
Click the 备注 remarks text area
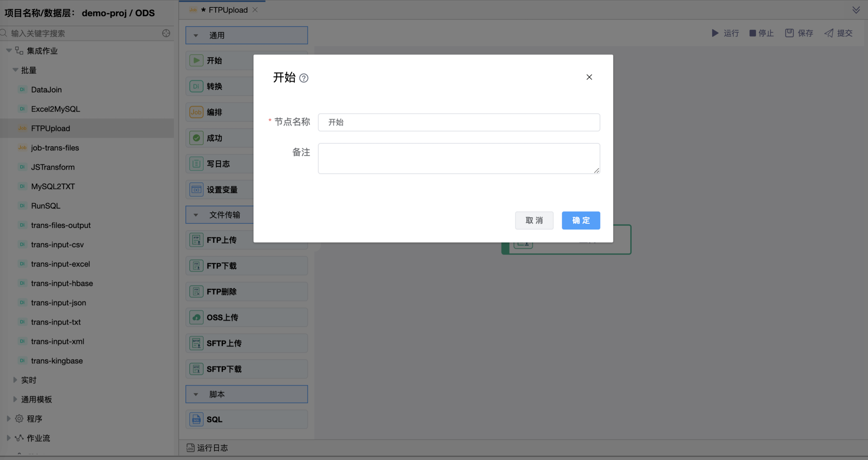click(459, 158)
